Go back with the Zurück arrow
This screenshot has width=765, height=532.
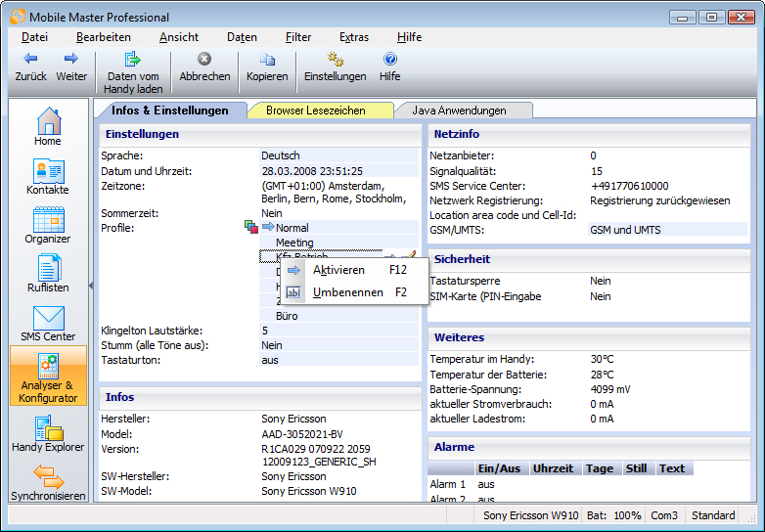point(31,68)
